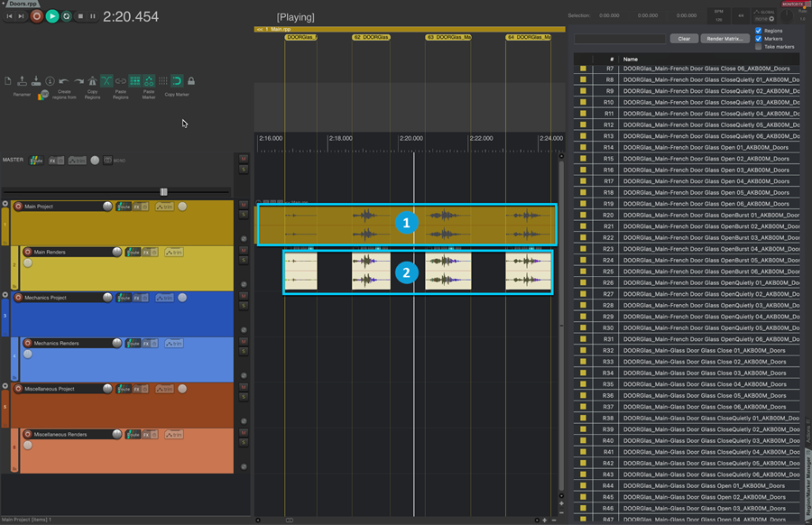This screenshot has height=525, width=812.
Task: Click the Clear button
Action: [x=684, y=39]
